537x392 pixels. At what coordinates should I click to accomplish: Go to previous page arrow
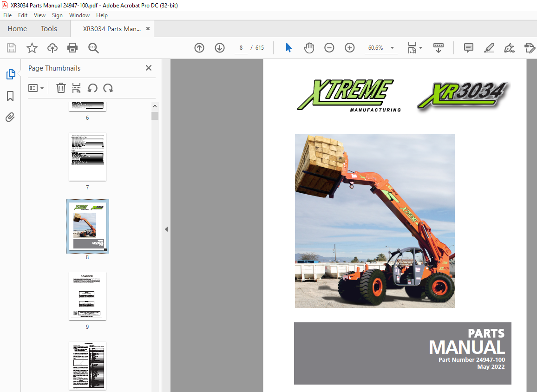click(199, 48)
